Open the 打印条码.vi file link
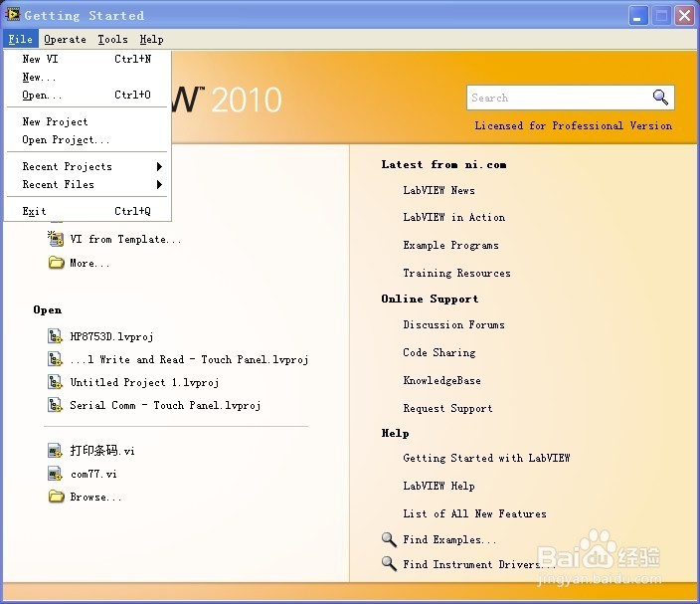 tap(102, 451)
